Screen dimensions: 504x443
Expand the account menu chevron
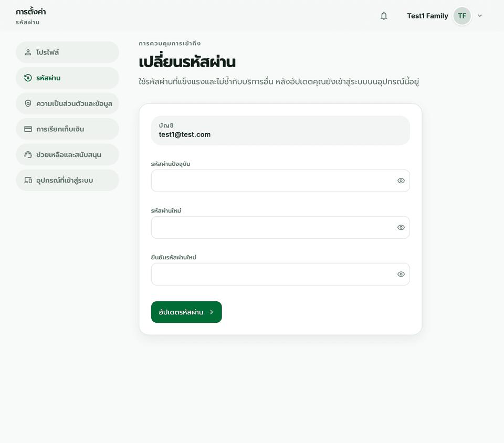(480, 16)
